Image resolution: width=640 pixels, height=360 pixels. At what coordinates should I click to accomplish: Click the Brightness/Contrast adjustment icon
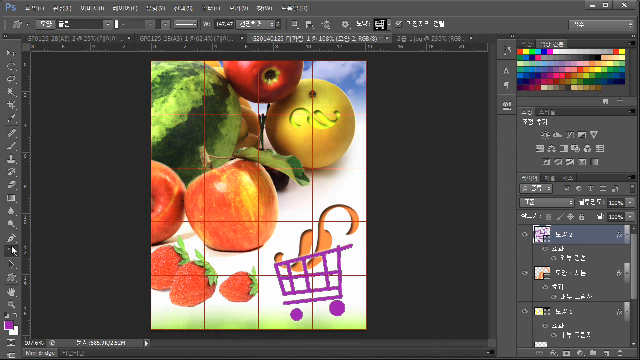point(545,135)
